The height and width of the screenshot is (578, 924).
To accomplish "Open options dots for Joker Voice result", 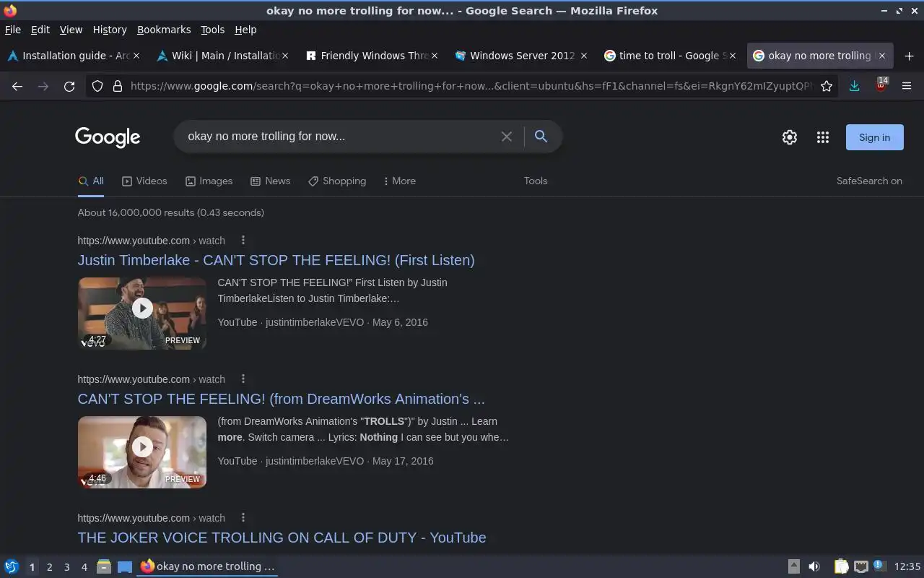I will [x=243, y=517].
